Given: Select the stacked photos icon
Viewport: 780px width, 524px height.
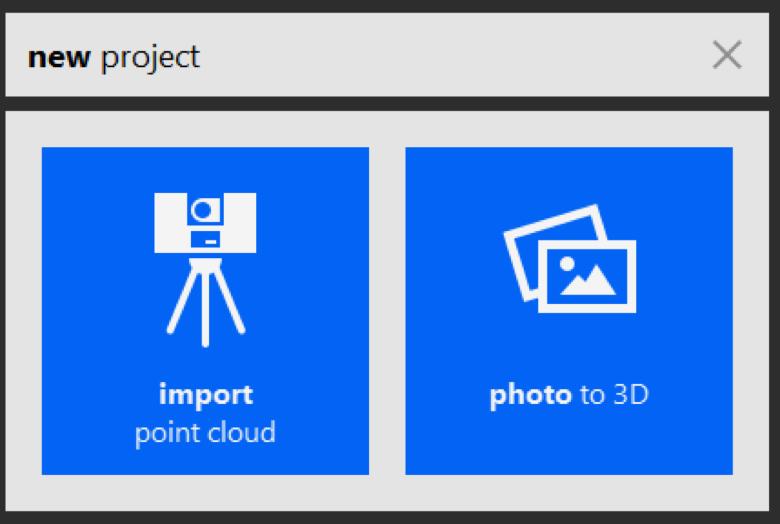Looking at the screenshot, I should pos(570,258).
